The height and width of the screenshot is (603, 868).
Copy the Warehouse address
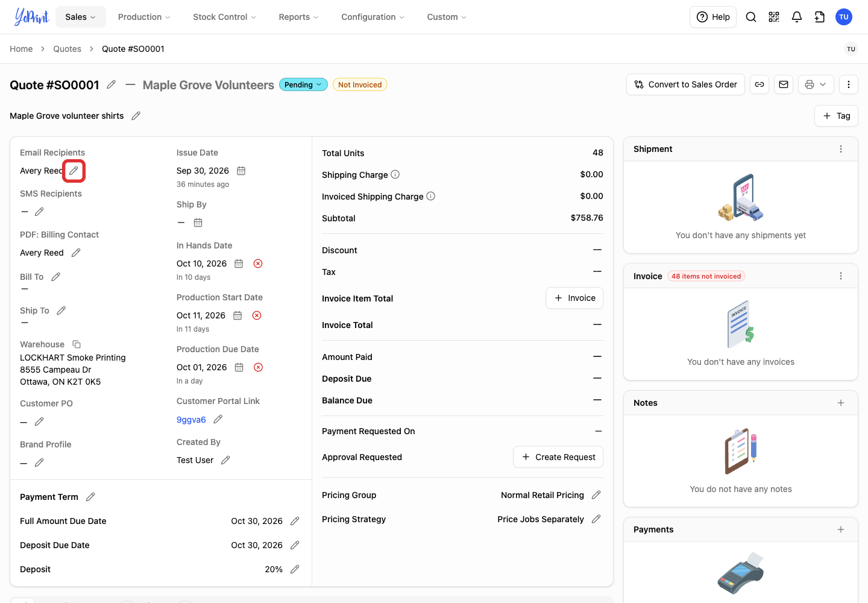coord(77,344)
